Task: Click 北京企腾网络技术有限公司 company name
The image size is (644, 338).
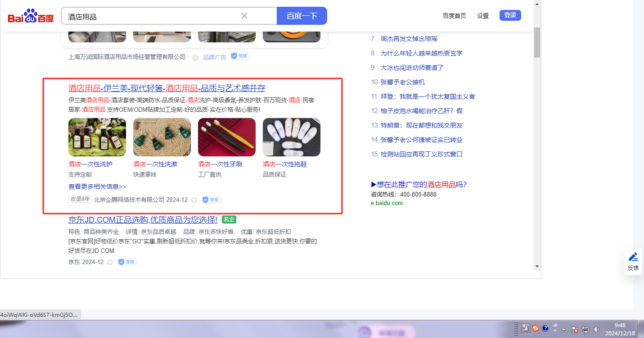Action: point(129,200)
